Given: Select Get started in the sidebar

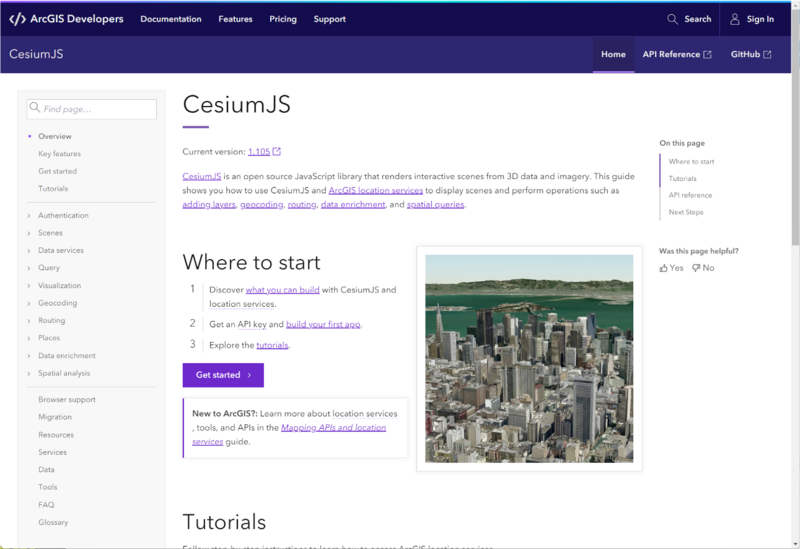Looking at the screenshot, I should (x=57, y=171).
